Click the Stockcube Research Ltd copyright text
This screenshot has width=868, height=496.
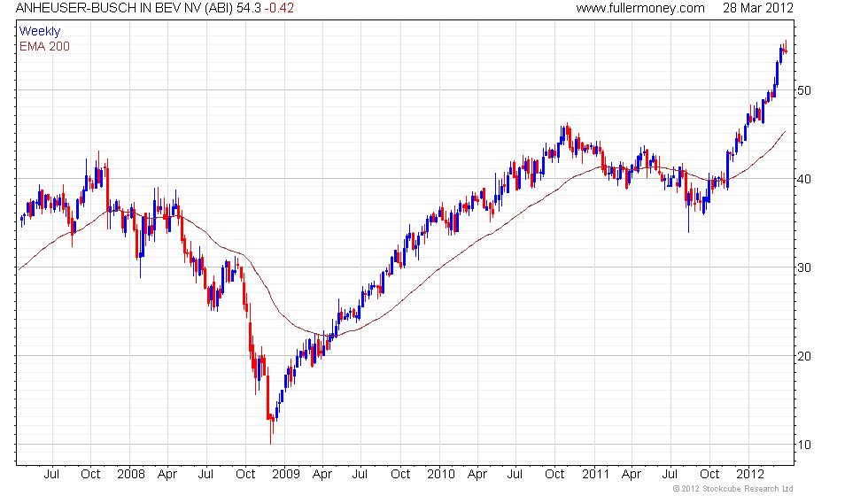(733, 489)
